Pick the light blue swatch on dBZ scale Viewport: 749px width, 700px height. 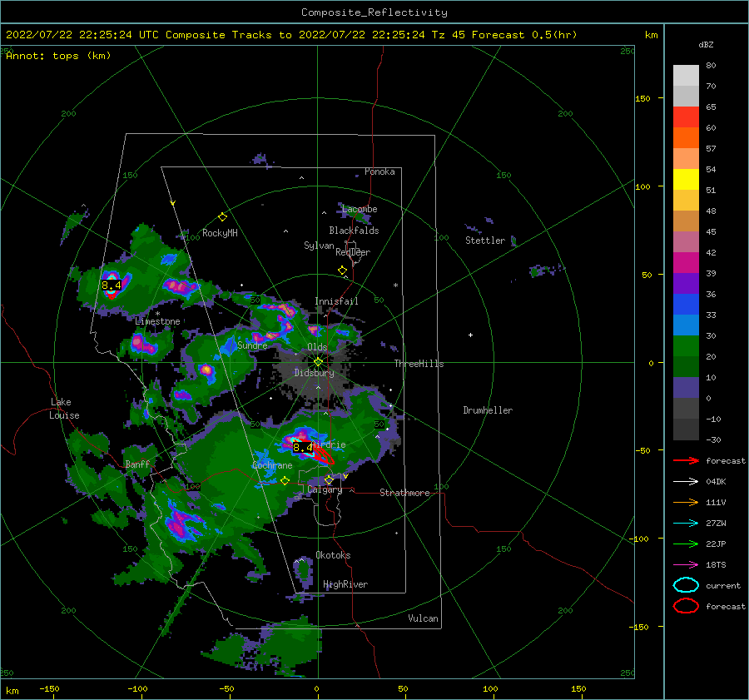[x=686, y=325]
